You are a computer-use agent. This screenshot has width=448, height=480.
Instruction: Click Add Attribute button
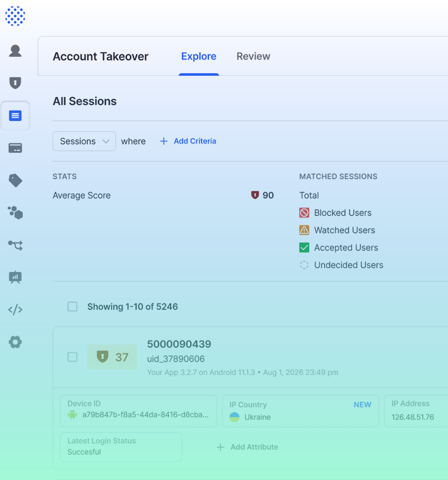point(247,447)
